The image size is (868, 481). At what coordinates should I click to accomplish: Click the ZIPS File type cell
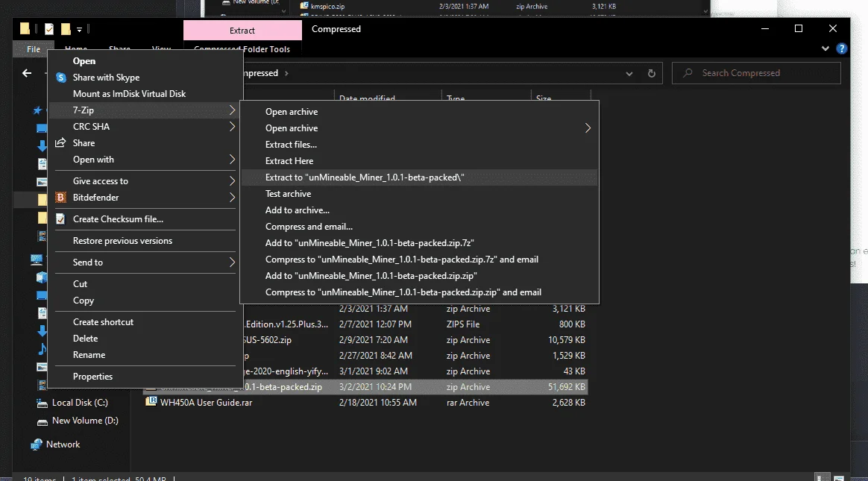tap(463, 324)
